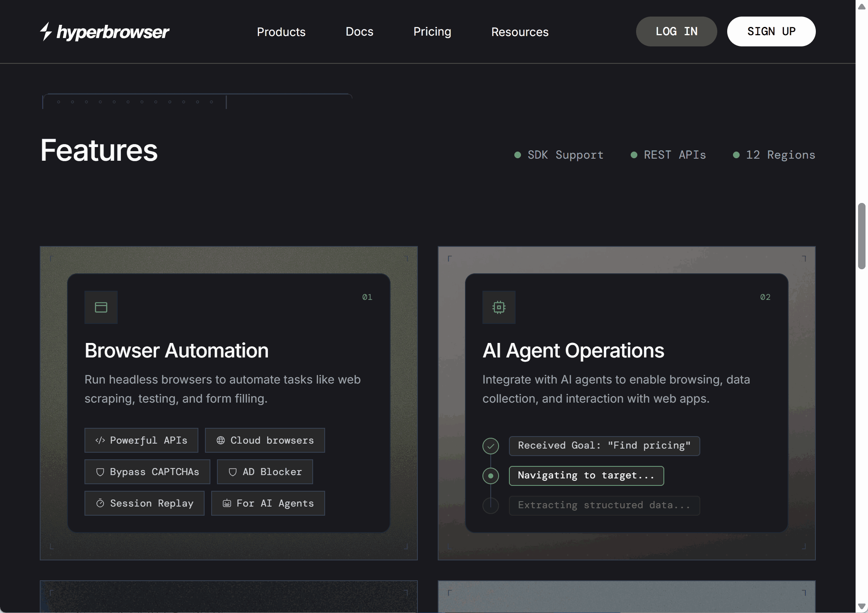Click shield icon on Bypass CAPTCHAs tag
This screenshot has width=868, height=613.
[100, 472]
